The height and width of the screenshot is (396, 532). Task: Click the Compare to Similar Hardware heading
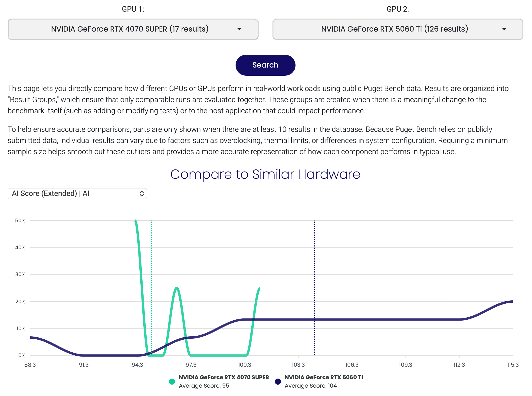tap(266, 174)
